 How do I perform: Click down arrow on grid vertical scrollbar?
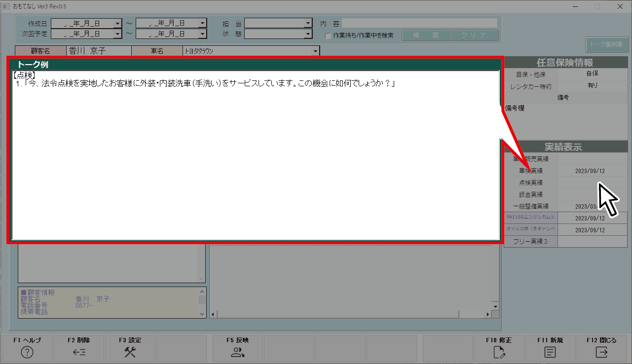pos(496,306)
